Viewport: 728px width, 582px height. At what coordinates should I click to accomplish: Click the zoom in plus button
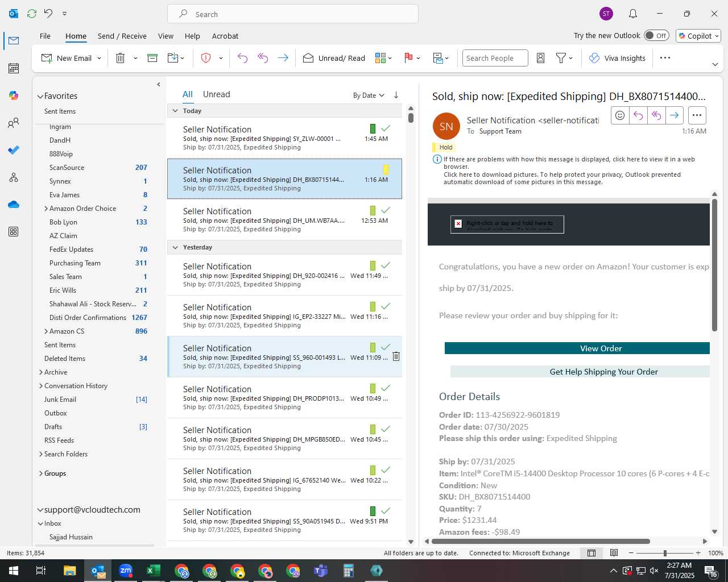point(698,553)
